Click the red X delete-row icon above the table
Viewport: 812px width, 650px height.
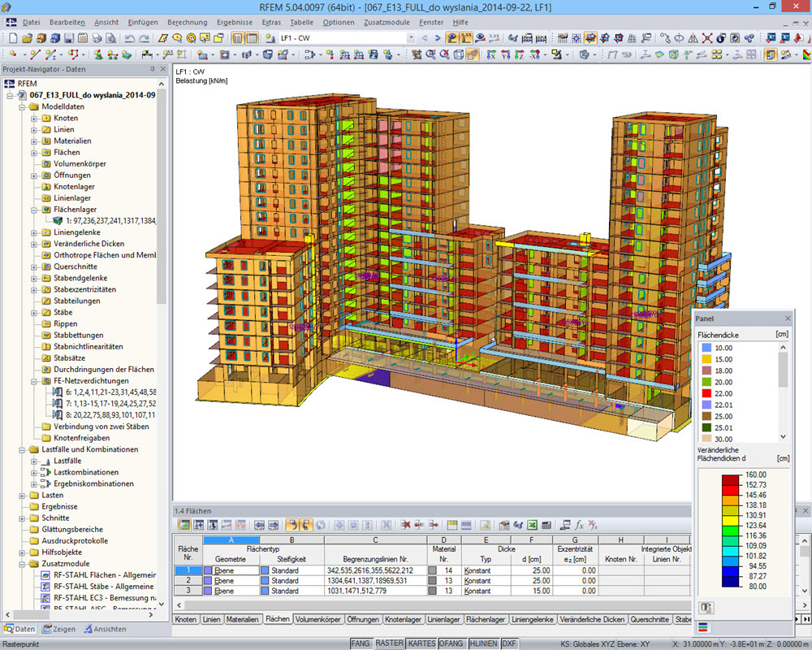click(x=404, y=526)
